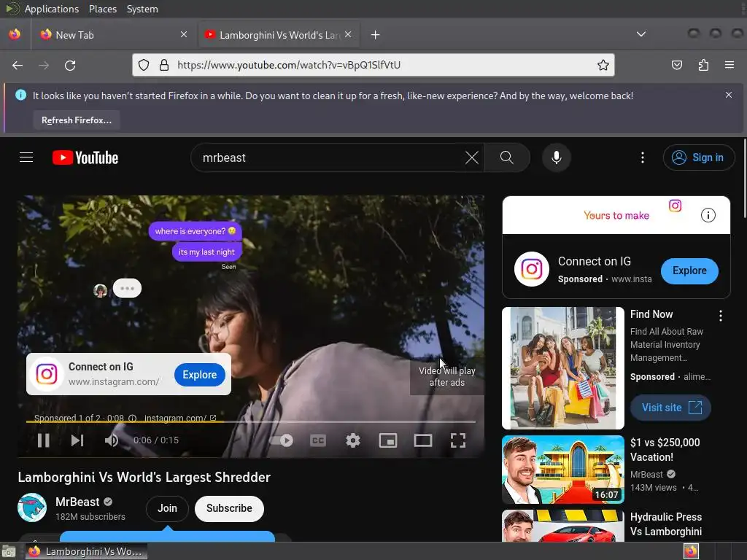Open MrBeast channel name link
Viewport: 747px width, 560px height.
[x=77, y=502]
